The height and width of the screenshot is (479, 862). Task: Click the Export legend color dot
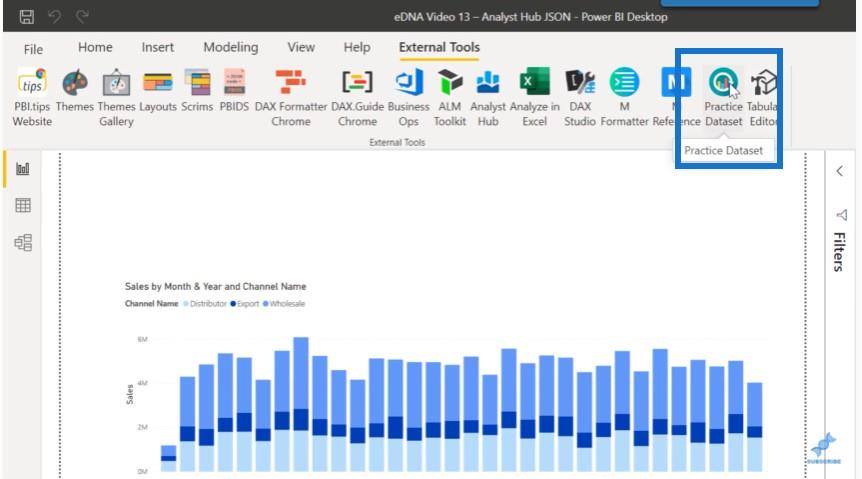tap(233, 304)
